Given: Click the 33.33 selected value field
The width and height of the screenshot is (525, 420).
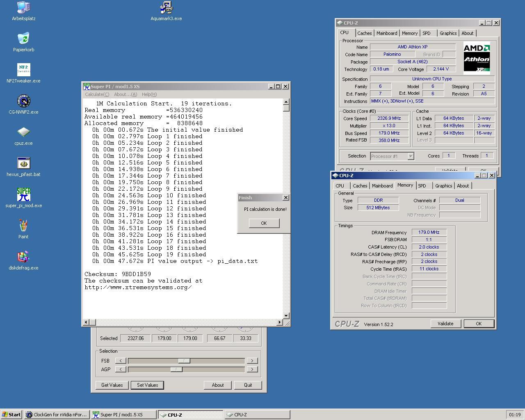Looking at the screenshot, I should click(245, 338).
